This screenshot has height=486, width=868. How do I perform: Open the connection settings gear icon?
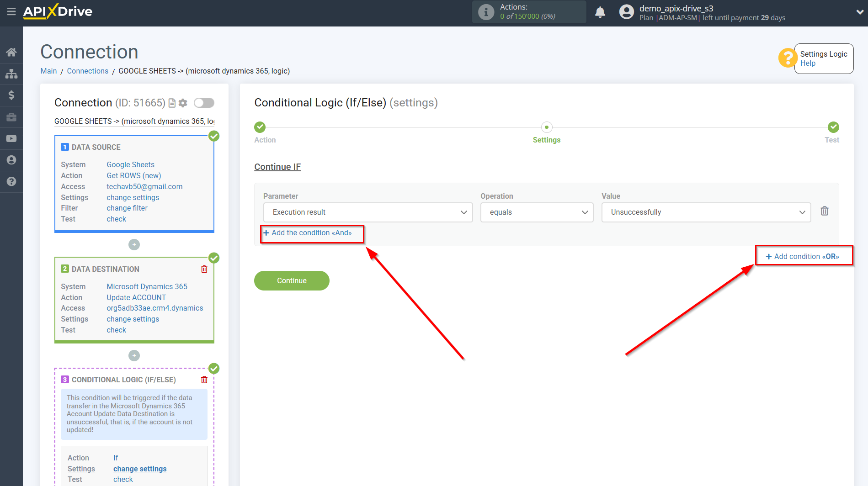(x=183, y=103)
